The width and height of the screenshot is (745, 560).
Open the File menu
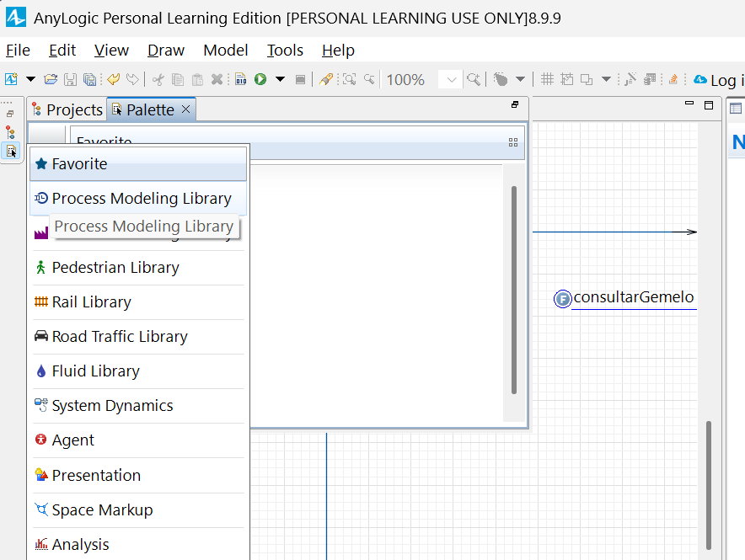tap(18, 51)
